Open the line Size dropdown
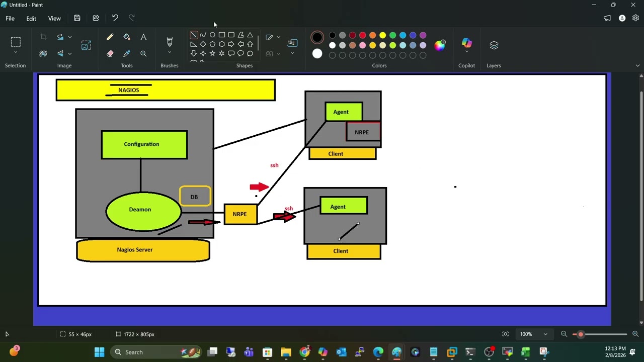The width and height of the screenshot is (644, 362). 292,53
